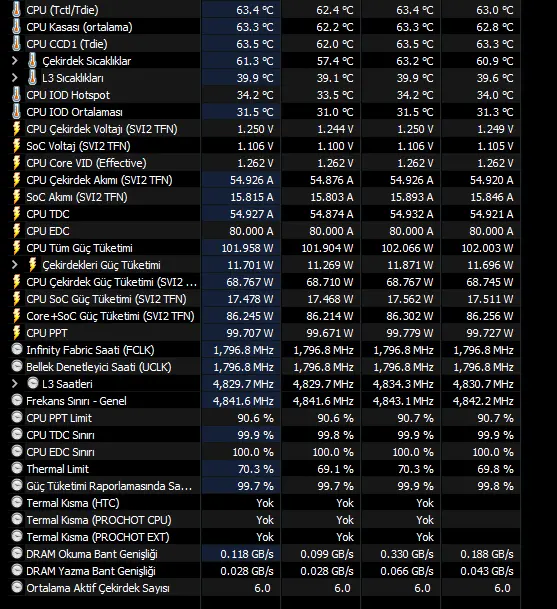The width and height of the screenshot is (557, 609).
Task: Select the CPU TDC label
Action: point(48,214)
